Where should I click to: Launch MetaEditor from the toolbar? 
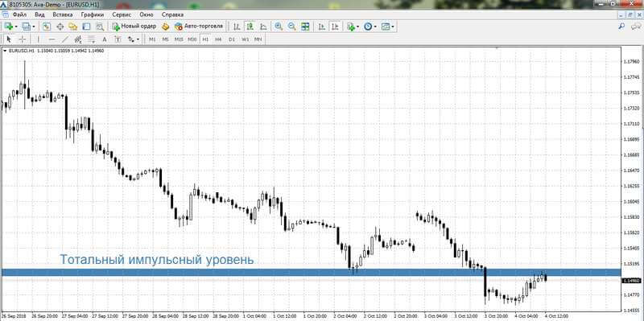(x=166, y=27)
